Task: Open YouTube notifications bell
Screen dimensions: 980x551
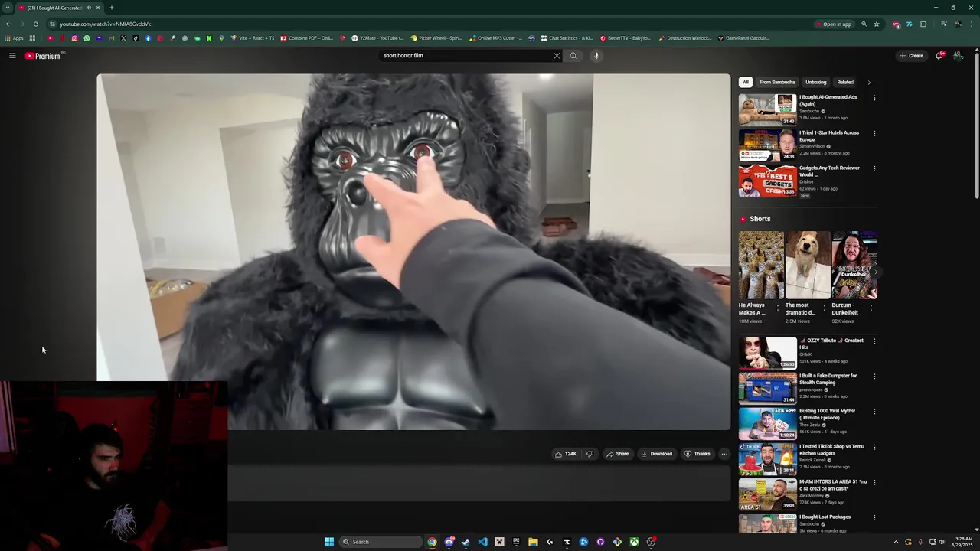Action: (x=939, y=56)
